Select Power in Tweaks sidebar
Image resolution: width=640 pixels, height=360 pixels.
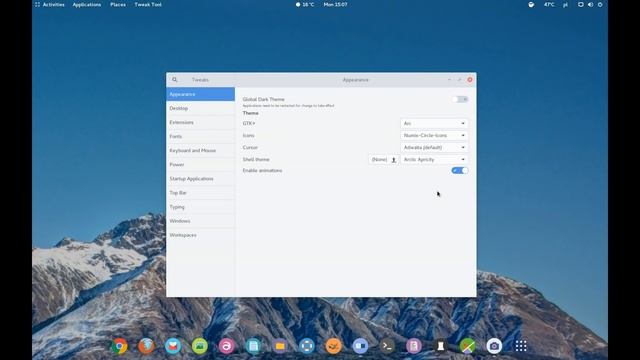(200, 164)
